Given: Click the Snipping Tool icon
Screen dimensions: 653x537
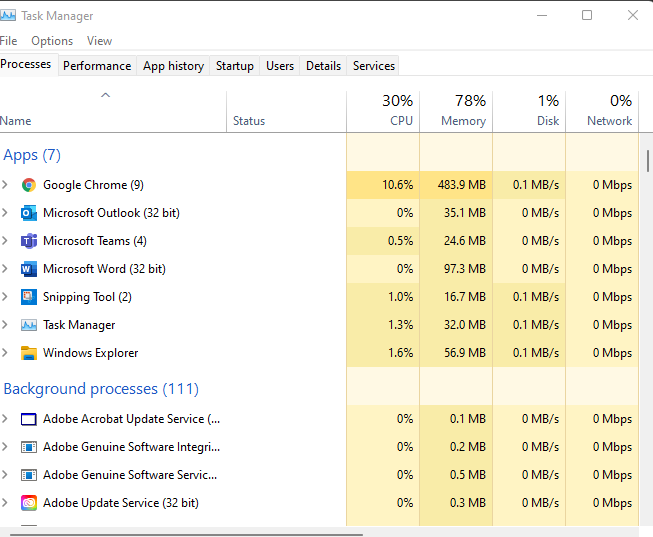Looking at the screenshot, I should coord(28,297).
